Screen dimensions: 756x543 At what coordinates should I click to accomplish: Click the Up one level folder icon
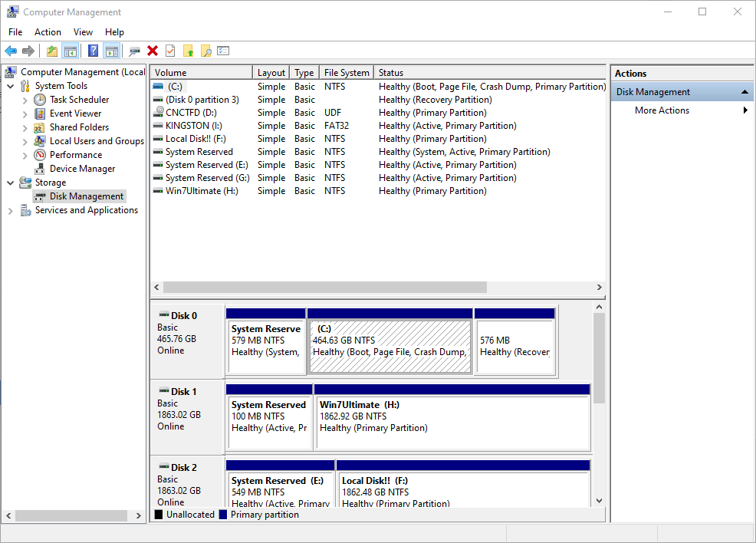point(51,51)
